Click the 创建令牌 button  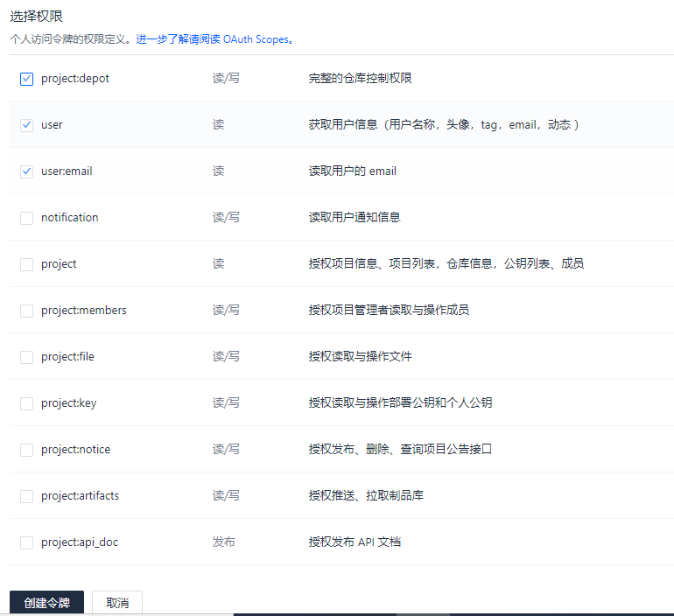[x=46, y=603]
